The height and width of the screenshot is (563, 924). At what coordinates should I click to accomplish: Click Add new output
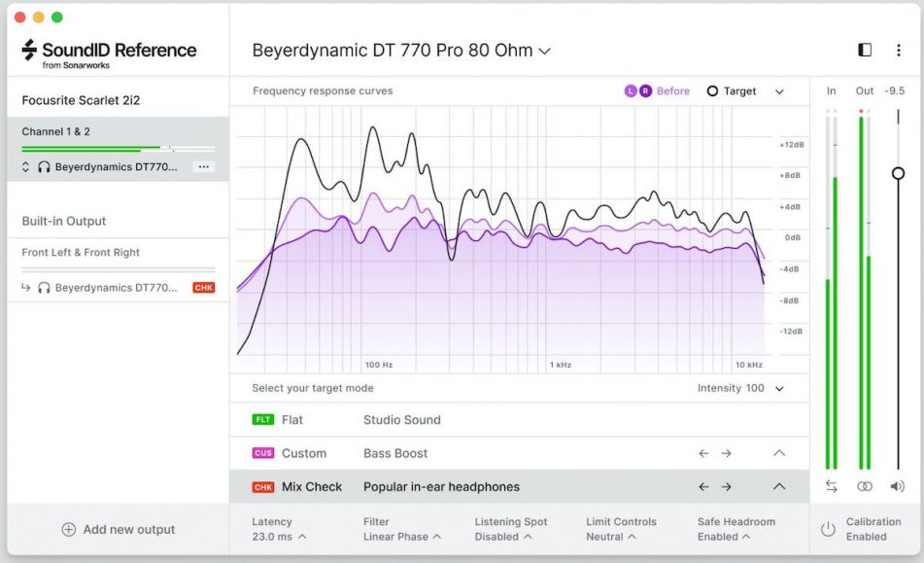pos(118,529)
